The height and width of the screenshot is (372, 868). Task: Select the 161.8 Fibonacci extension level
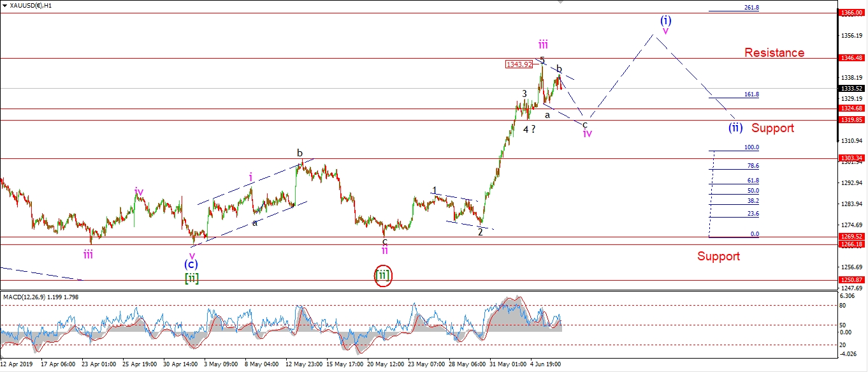click(x=751, y=94)
